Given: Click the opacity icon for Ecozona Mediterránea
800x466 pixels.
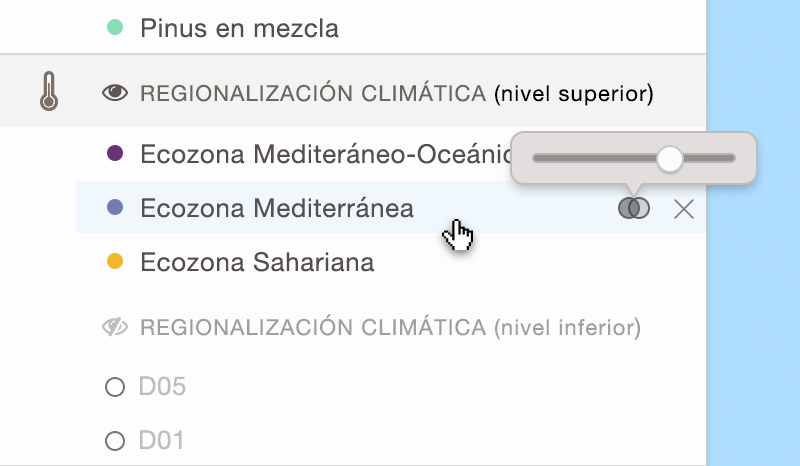Looking at the screenshot, I should (634, 208).
